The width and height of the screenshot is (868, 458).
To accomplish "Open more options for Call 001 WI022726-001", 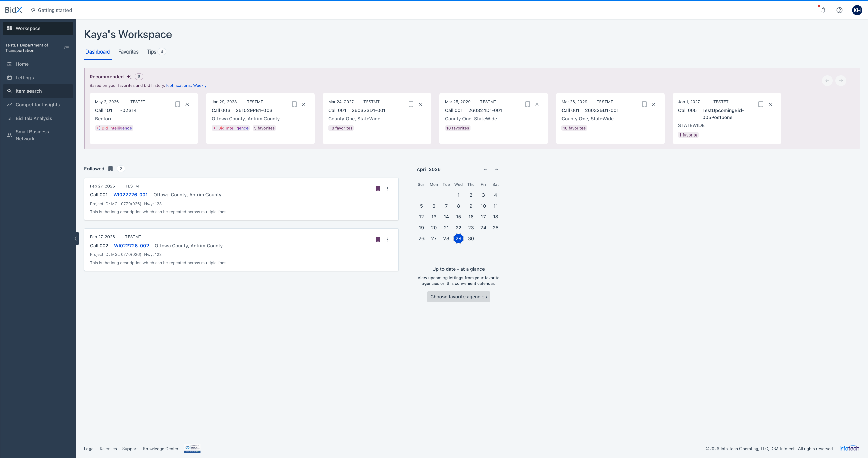I will (x=388, y=189).
